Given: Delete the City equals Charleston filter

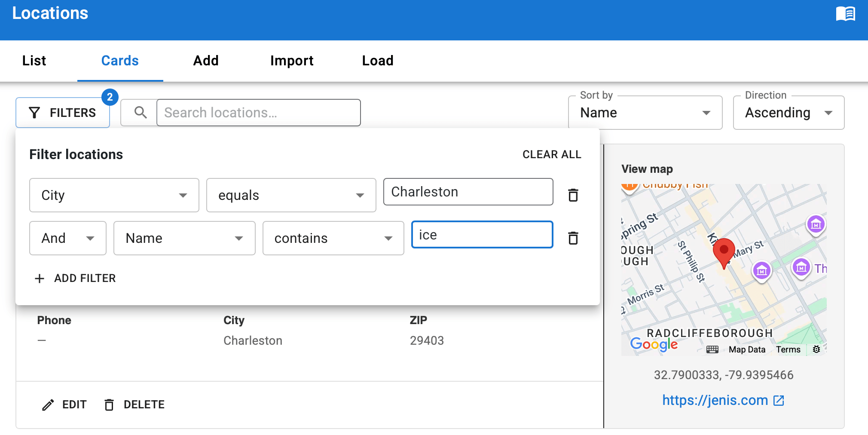Looking at the screenshot, I should point(573,195).
